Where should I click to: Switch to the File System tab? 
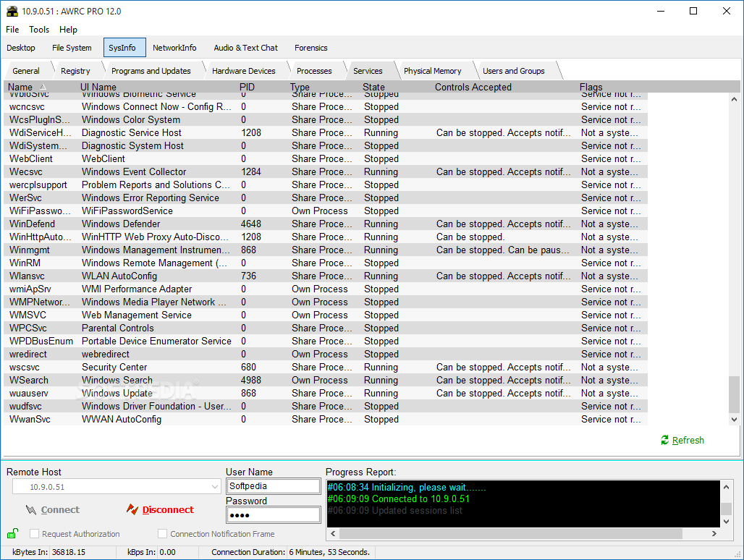pyautogui.click(x=72, y=48)
